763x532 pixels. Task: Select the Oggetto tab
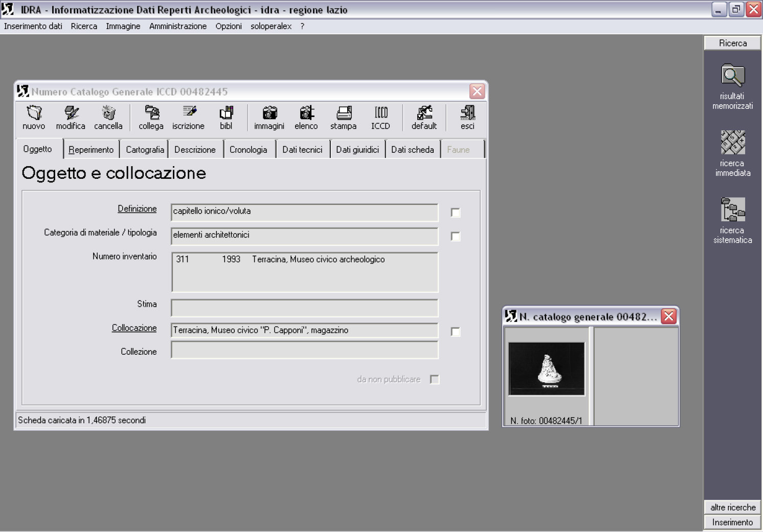tap(38, 149)
